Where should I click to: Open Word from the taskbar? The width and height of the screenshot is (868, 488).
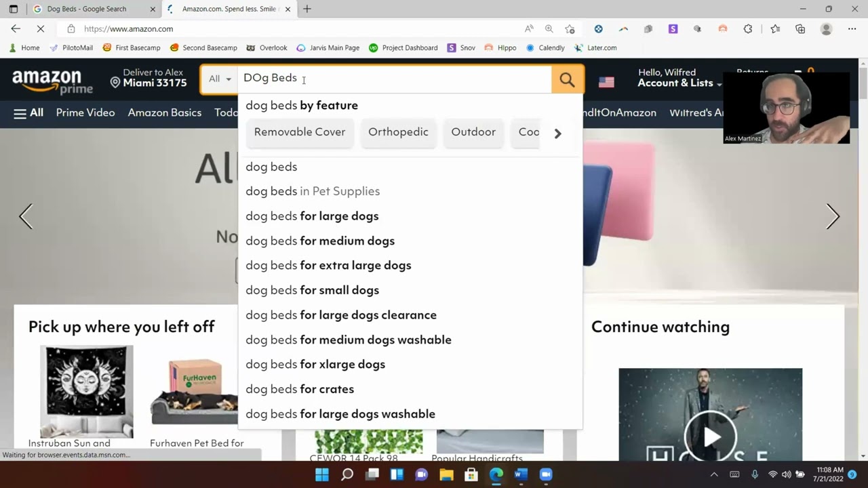pyautogui.click(x=521, y=474)
